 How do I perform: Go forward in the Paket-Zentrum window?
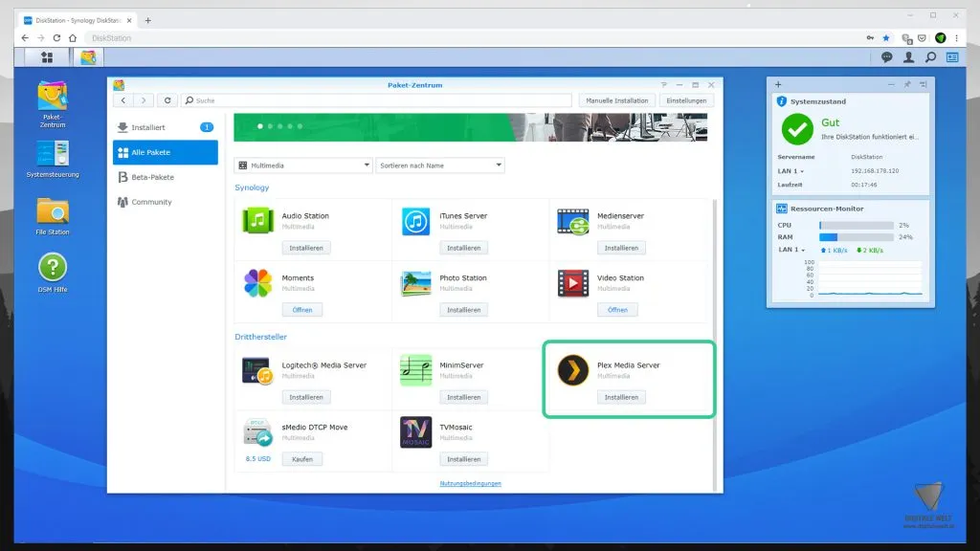pos(144,100)
